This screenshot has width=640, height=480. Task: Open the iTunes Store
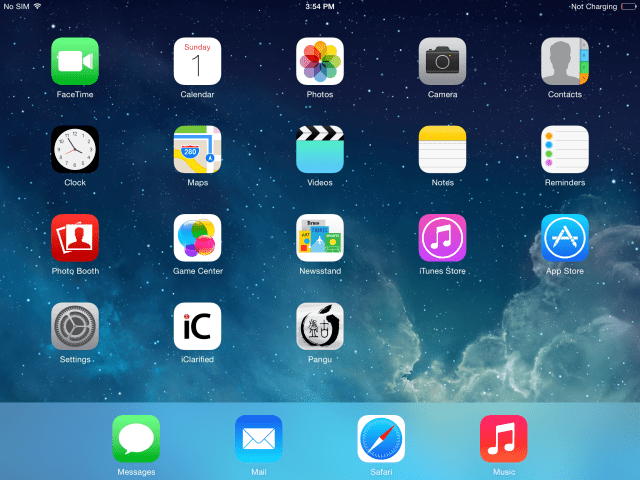[x=442, y=238]
